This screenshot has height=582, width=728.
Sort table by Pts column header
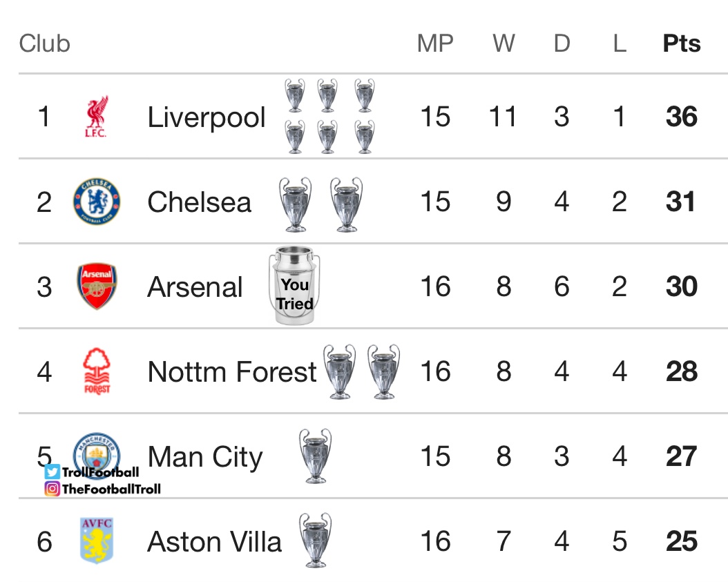point(681,43)
